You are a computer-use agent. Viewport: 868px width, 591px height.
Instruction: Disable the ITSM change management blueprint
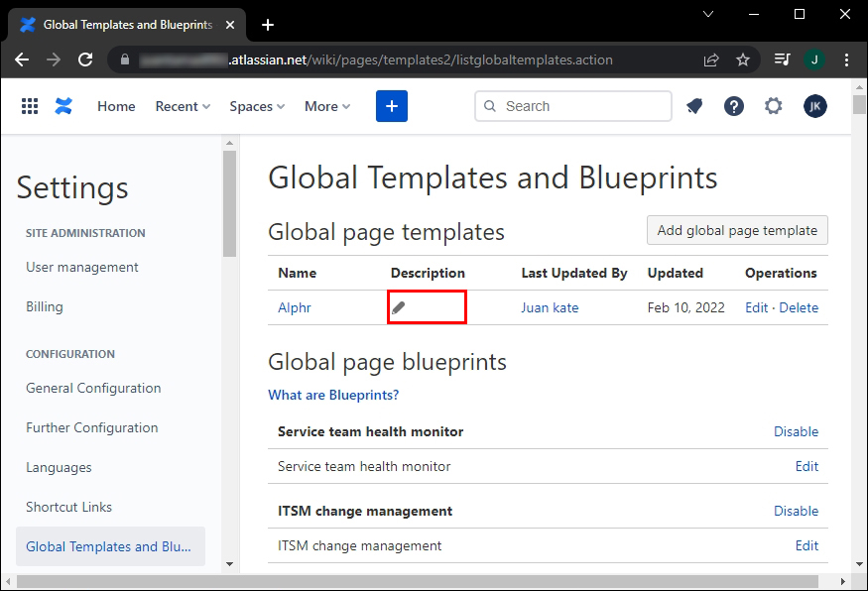coord(796,511)
